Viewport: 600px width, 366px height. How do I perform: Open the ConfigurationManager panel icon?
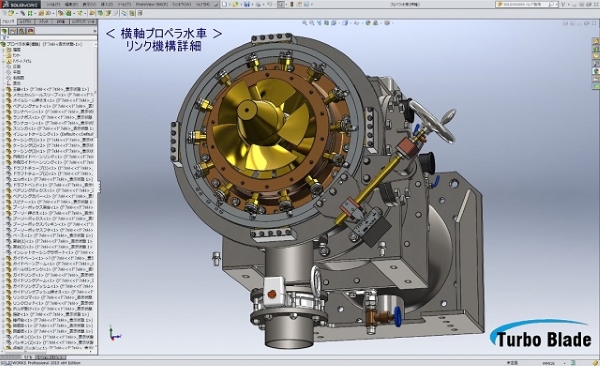pos(21,31)
